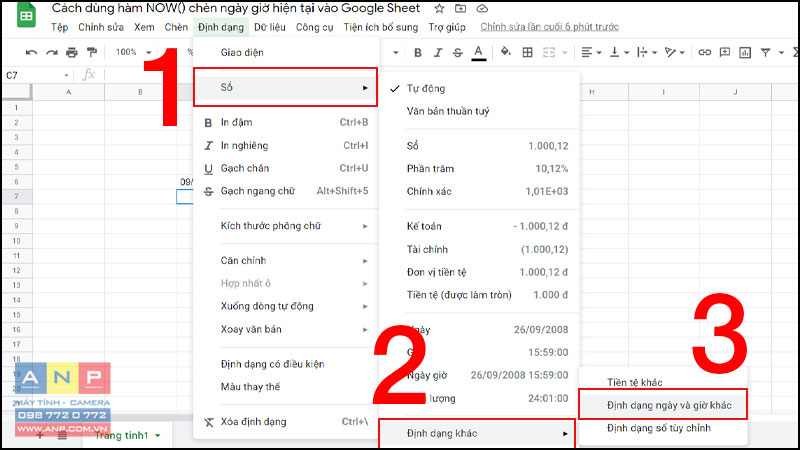This screenshot has width=800, height=450.
Task: Select the Paint format roller icon
Action: (92, 52)
